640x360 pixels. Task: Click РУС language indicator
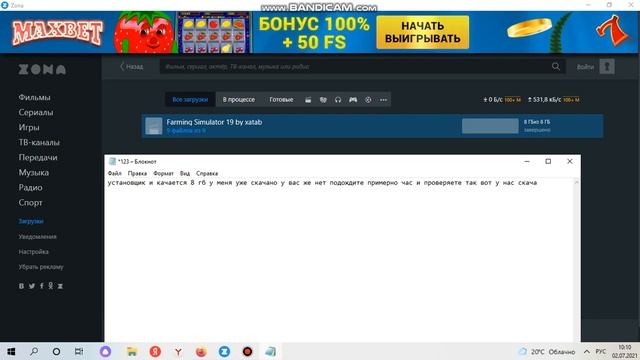coord(600,351)
